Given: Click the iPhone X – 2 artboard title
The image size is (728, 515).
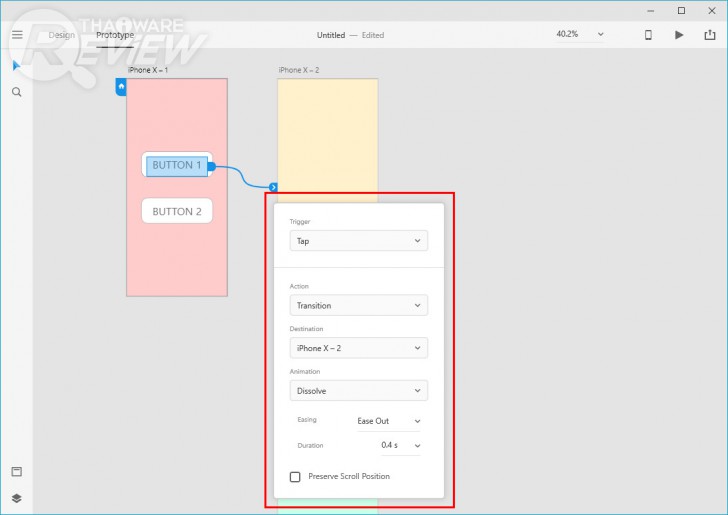Looking at the screenshot, I should [299, 70].
